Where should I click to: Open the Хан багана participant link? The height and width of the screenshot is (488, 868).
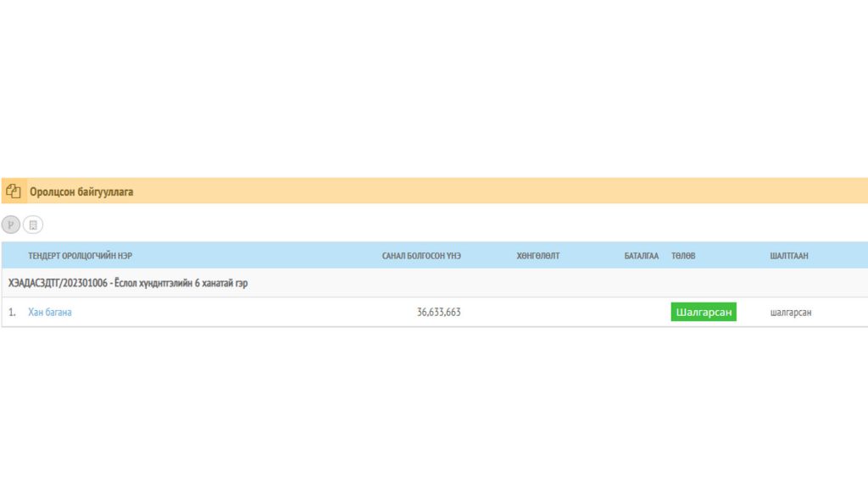[x=50, y=312]
